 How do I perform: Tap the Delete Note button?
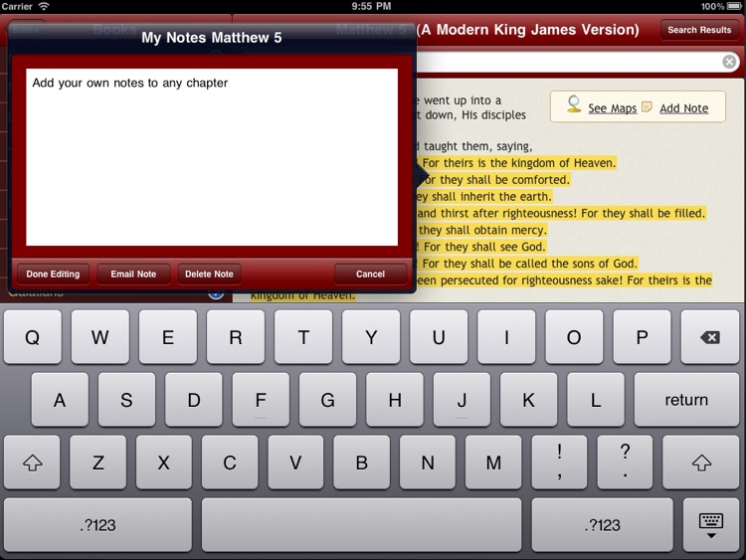(209, 275)
